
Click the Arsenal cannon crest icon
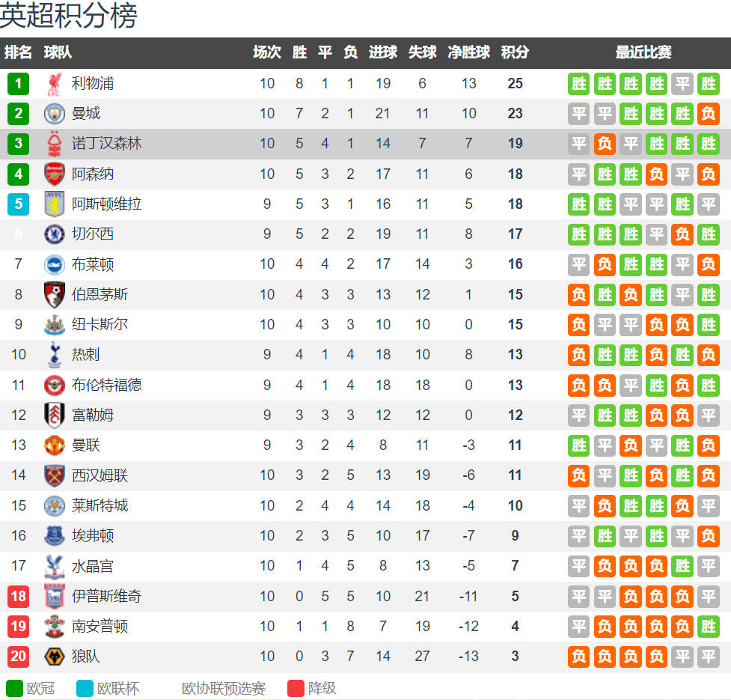55,174
